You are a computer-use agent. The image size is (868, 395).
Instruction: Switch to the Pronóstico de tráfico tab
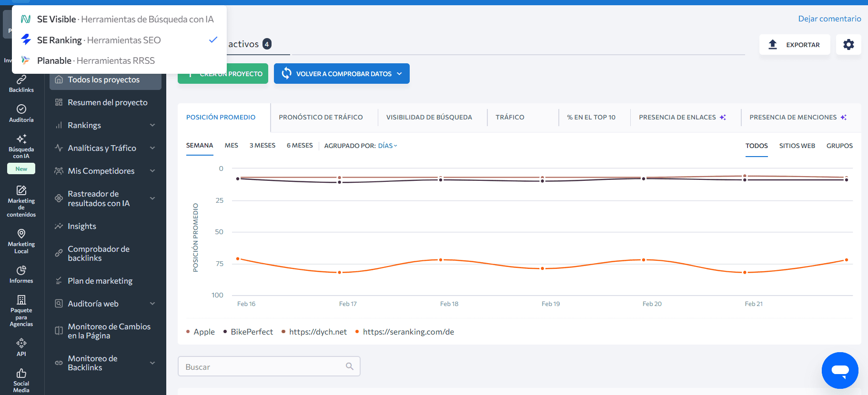click(321, 117)
